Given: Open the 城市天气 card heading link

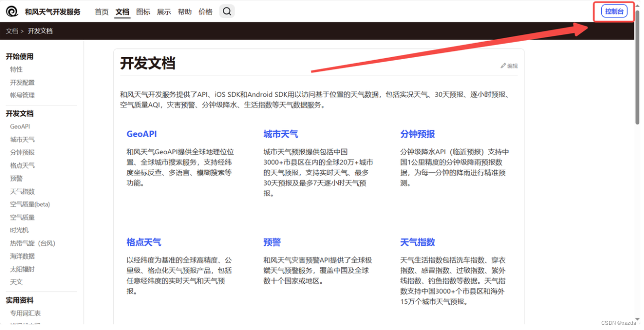Looking at the screenshot, I should [281, 134].
